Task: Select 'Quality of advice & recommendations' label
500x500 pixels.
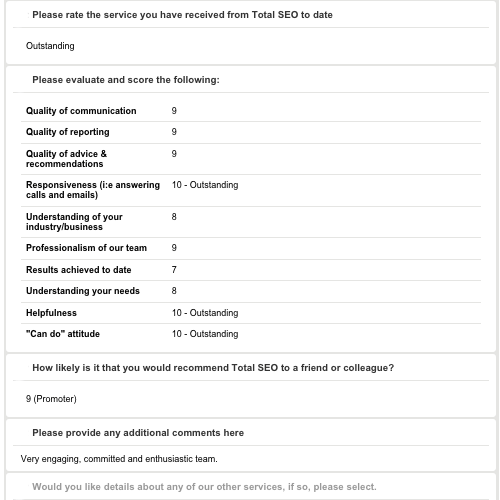Action: click(x=66, y=159)
